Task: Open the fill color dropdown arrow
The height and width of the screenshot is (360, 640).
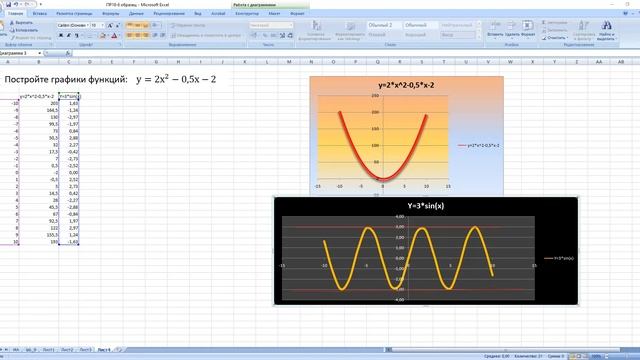Action: (108, 36)
